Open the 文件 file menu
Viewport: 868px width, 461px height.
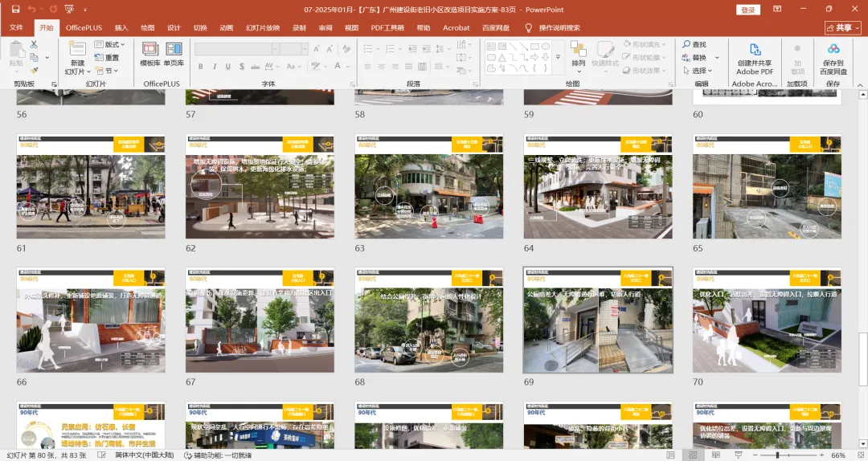(x=16, y=27)
